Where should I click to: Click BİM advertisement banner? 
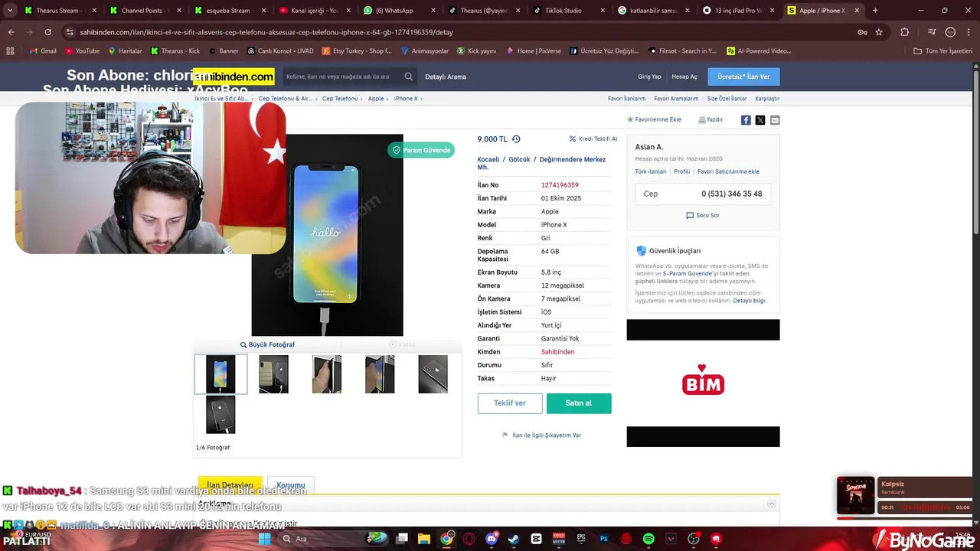point(703,383)
